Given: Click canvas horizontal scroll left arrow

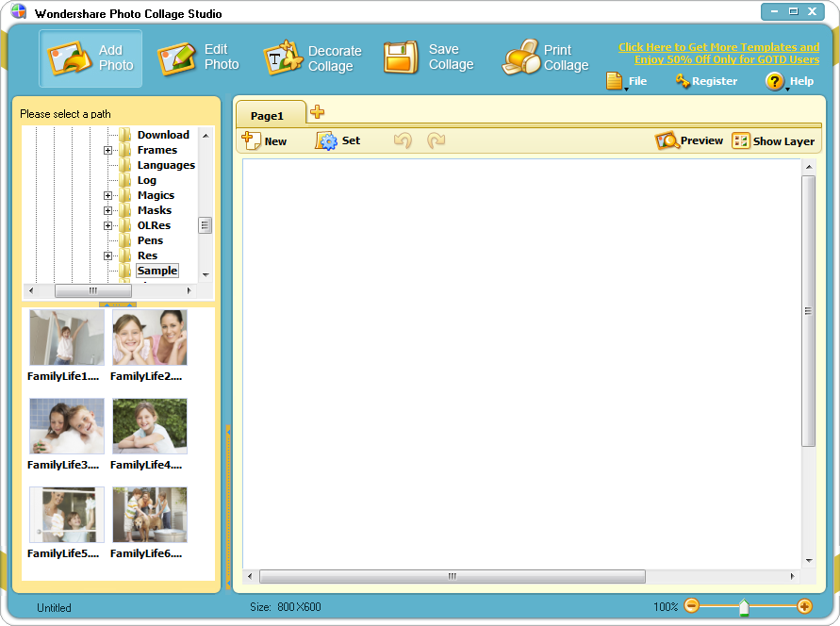Looking at the screenshot, I should [x=250, y=576].
